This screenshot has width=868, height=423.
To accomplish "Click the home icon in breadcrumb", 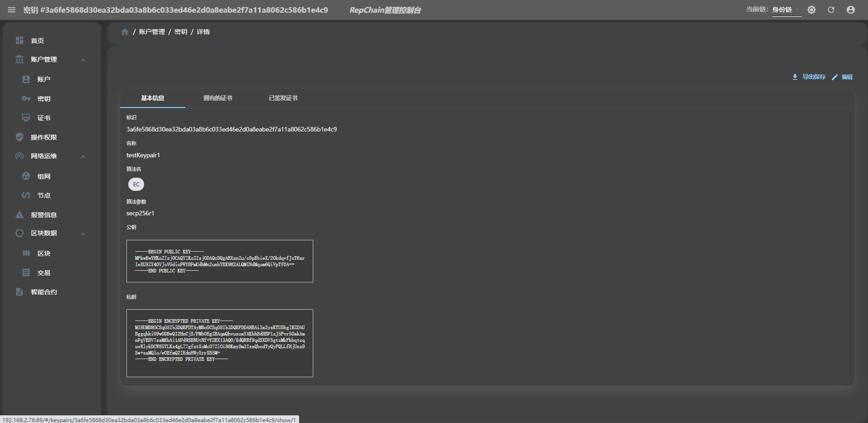I will (125, 32).
